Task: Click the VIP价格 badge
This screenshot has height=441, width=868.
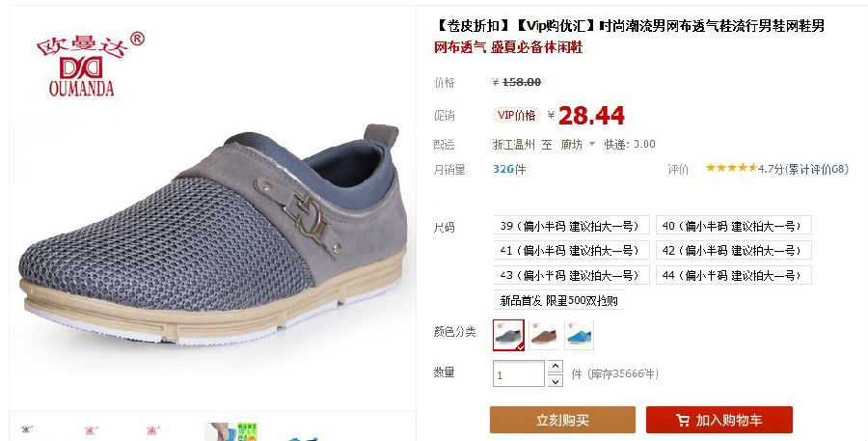Action: 516,115
